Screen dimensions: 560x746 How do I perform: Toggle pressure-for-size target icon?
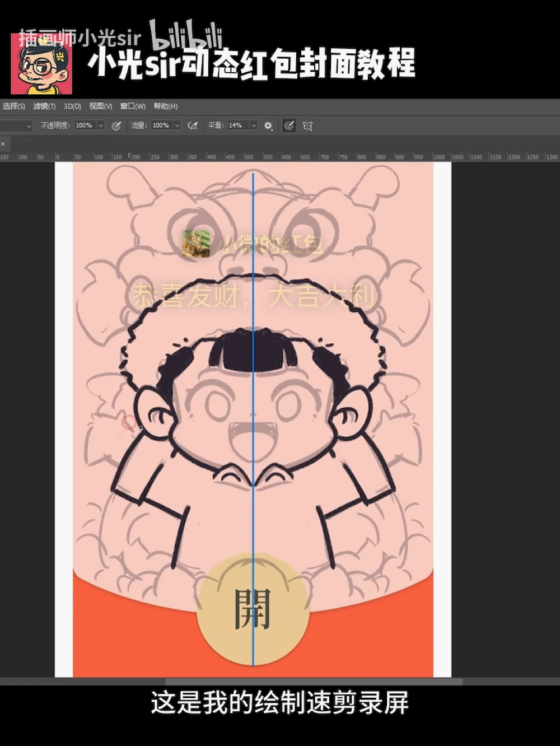288,126
